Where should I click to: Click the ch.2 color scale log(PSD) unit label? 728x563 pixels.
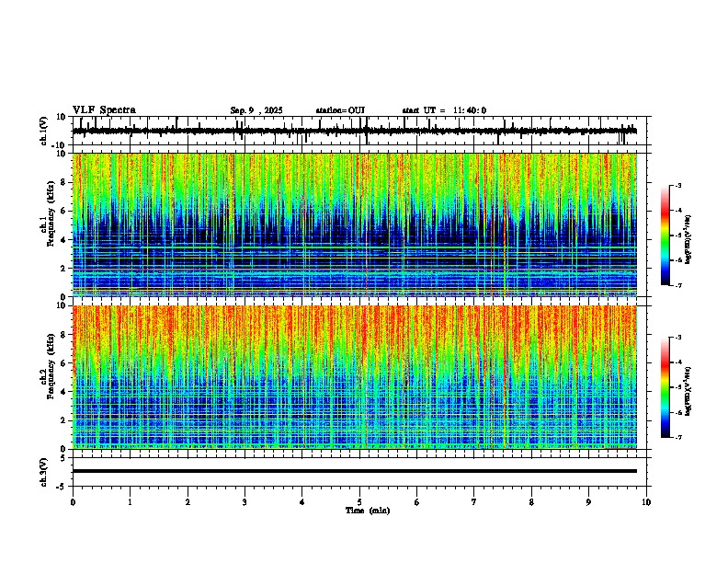click(688, 391)
